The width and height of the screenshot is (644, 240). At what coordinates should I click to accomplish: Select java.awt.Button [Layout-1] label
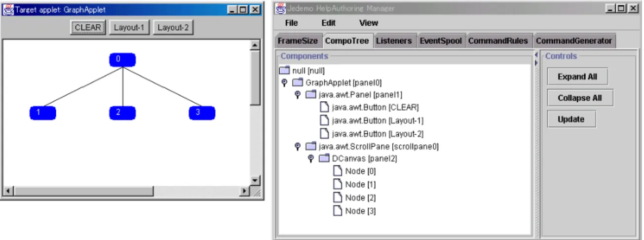click(x=378, y=120)
